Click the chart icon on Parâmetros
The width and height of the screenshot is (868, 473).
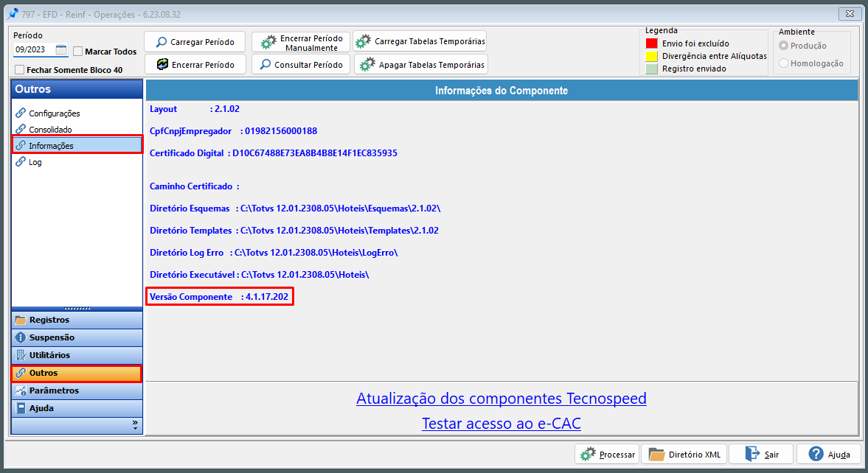point(21,390)
